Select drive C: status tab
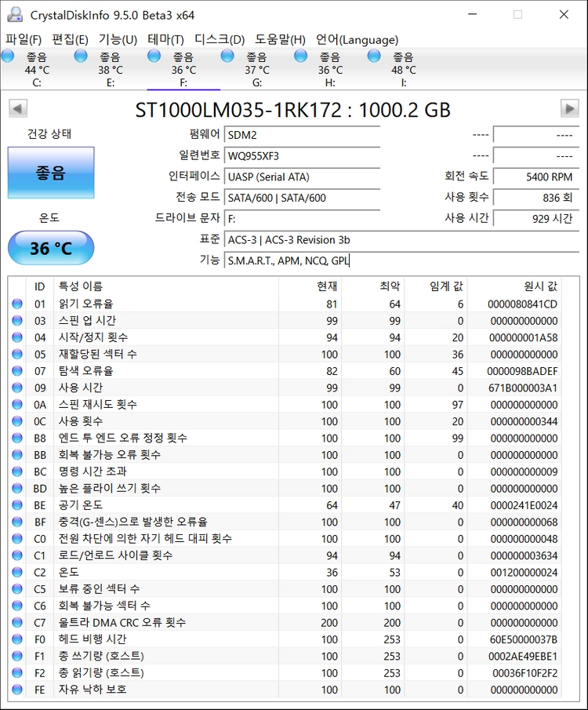 tap(37, 69)
